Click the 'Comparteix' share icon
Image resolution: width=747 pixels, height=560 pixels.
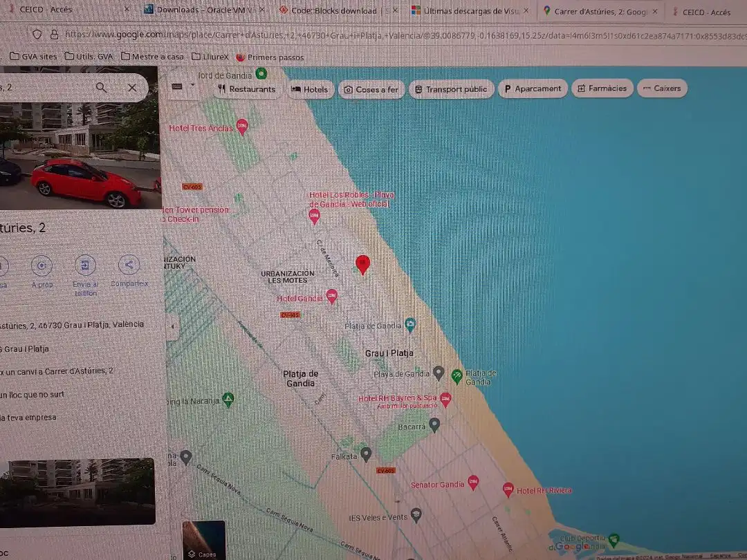[129, 265]
